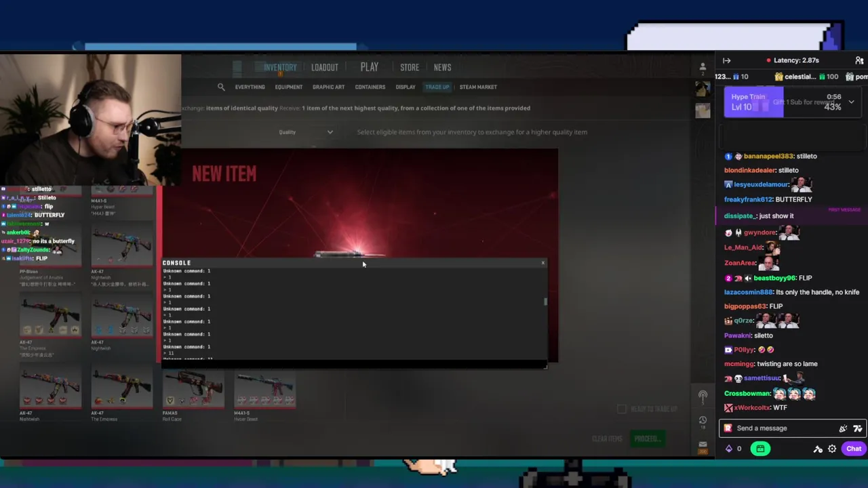Open username mcmingg in chat
868x488 pixels.
tap(738, 364)
